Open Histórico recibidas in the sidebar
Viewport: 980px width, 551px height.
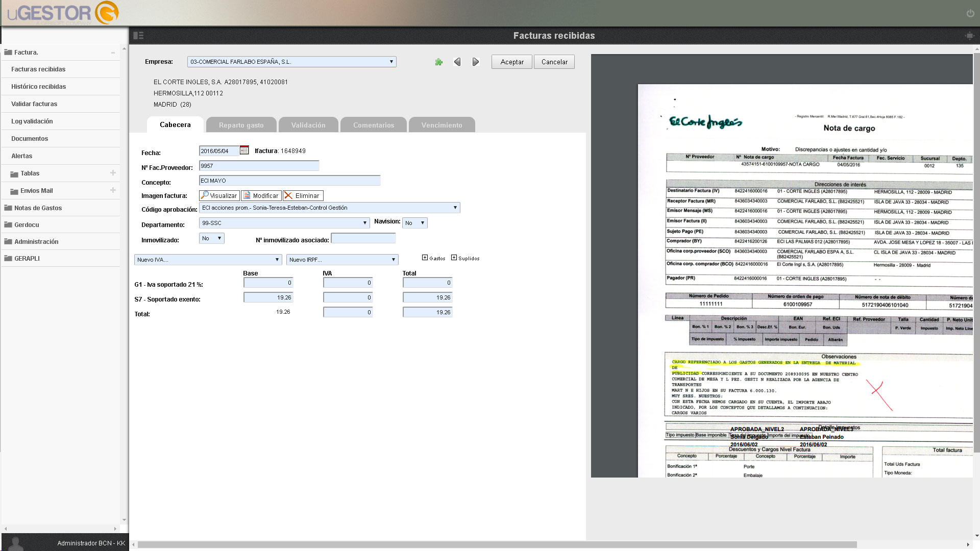click(x=61, y=87)
